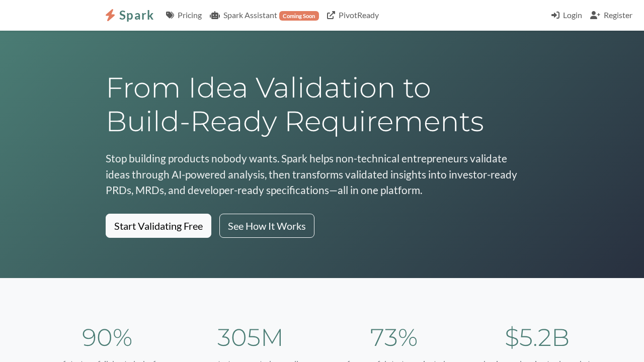Click the price tag icon beside Pricing
This screenshot has width=644, height=362.
tap(170, 15)
